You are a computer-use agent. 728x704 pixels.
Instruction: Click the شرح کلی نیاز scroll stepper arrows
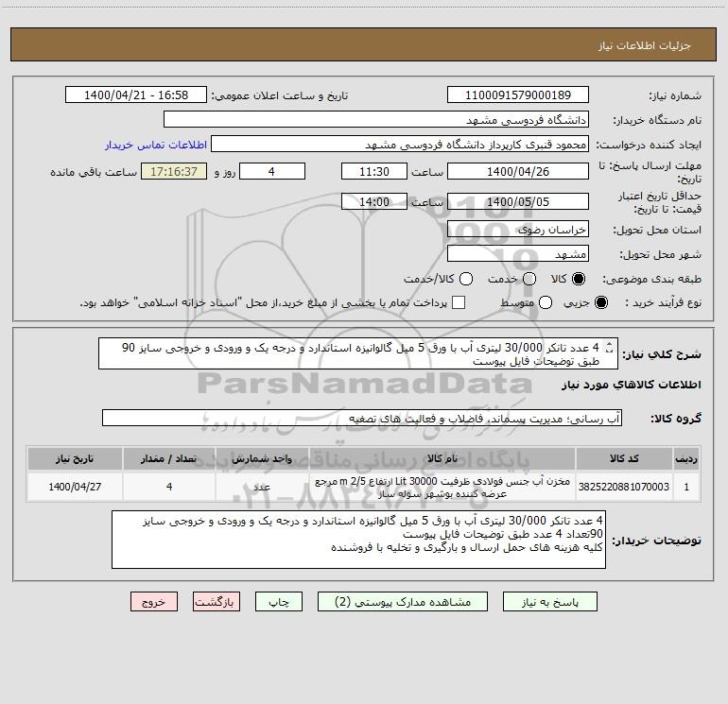(610, 348)
